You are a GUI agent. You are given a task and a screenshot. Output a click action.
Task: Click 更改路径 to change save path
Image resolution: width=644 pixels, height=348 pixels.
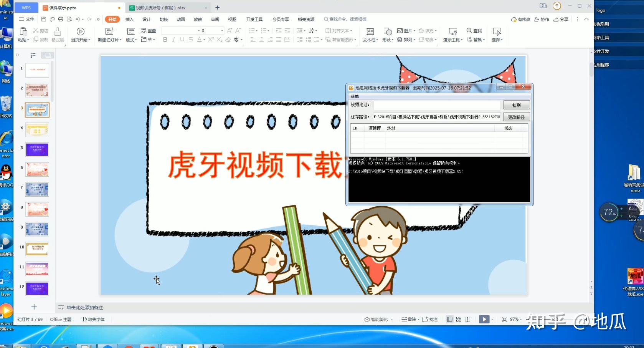(x=516, y=117)
